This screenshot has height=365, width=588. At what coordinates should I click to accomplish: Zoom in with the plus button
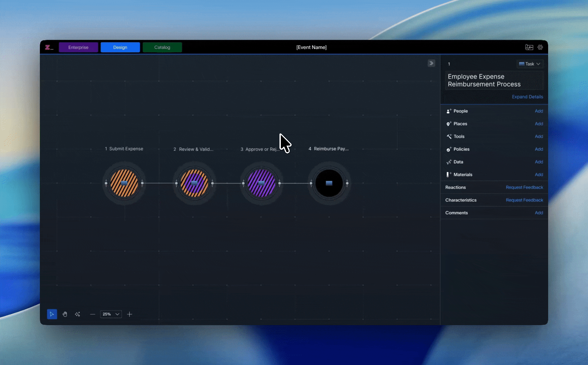pyautogui.click(x=129, y=314)
